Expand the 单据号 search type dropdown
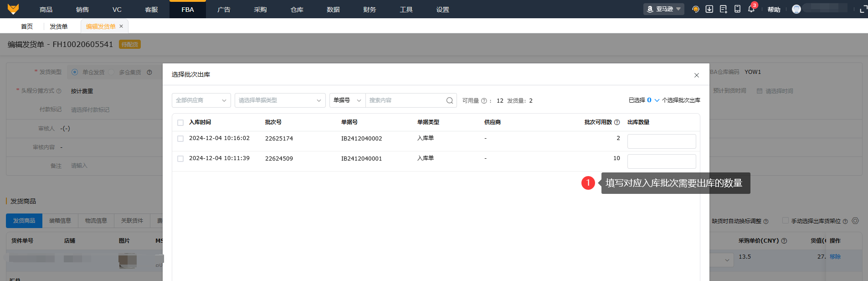The width and height of the screenshot is (868, 281). point(347,100)
